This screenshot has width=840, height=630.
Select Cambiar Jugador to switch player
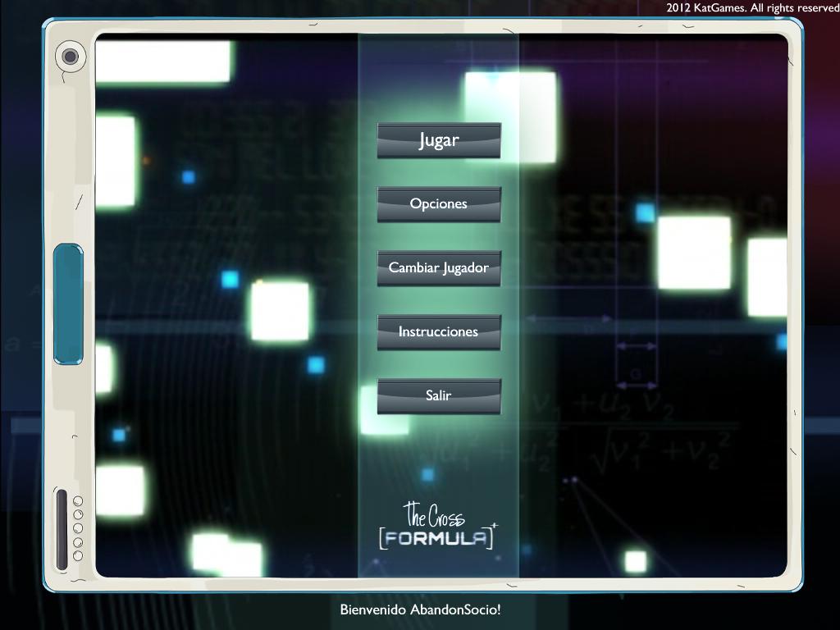[x=439, y=268]
